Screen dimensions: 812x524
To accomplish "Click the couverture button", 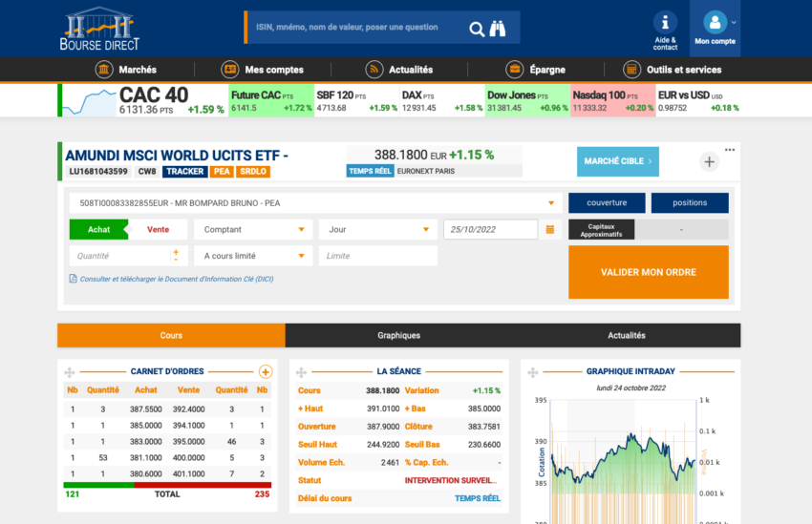I will [607, 202].
